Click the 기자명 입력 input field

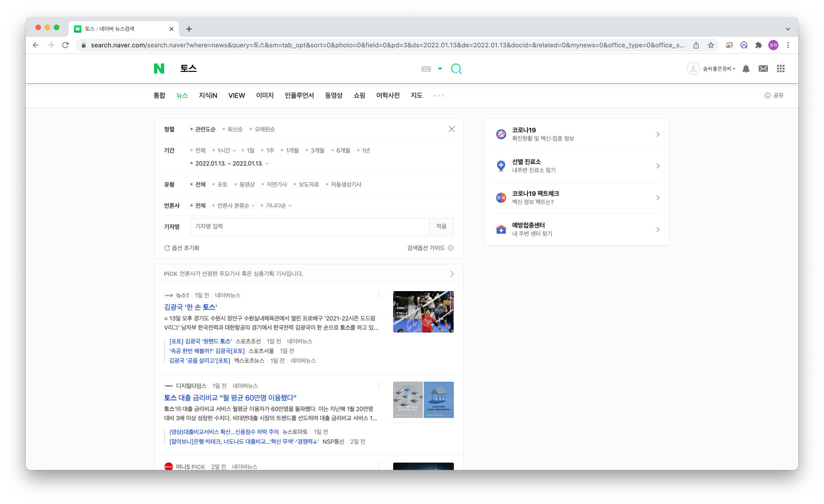(310, 226)
